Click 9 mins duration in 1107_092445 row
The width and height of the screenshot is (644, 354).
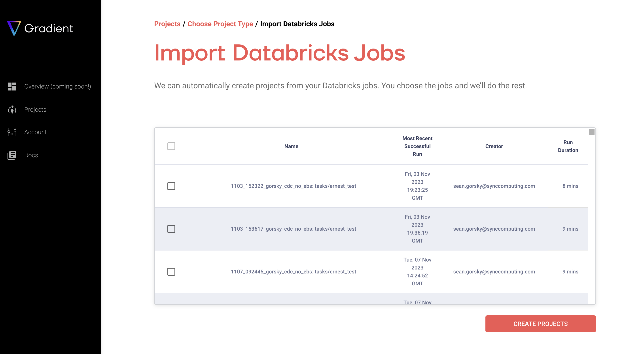(570, 271)
